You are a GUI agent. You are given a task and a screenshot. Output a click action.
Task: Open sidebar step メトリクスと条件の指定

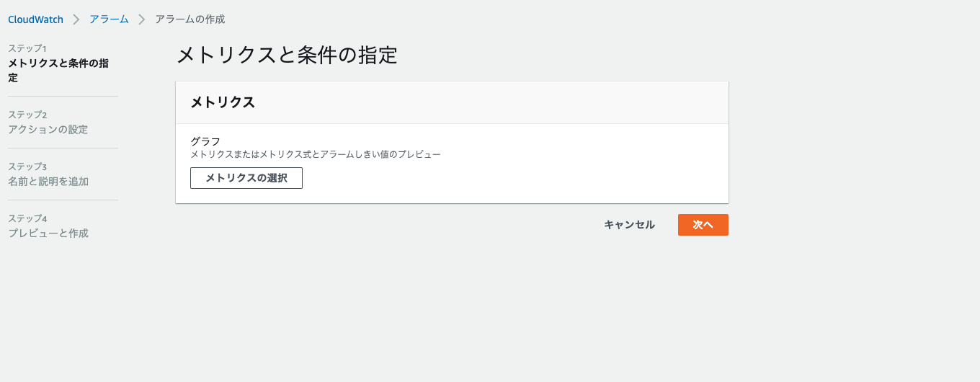58,70
